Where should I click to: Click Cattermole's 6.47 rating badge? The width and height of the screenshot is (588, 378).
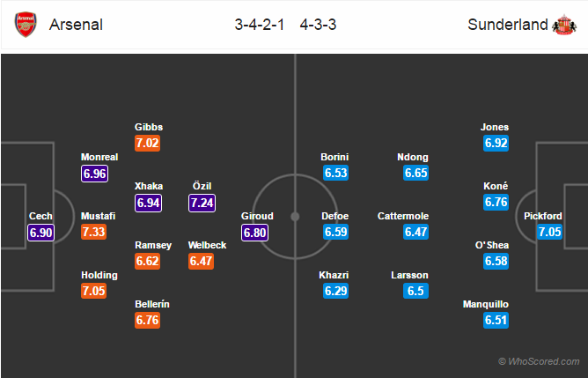[415, 232]
